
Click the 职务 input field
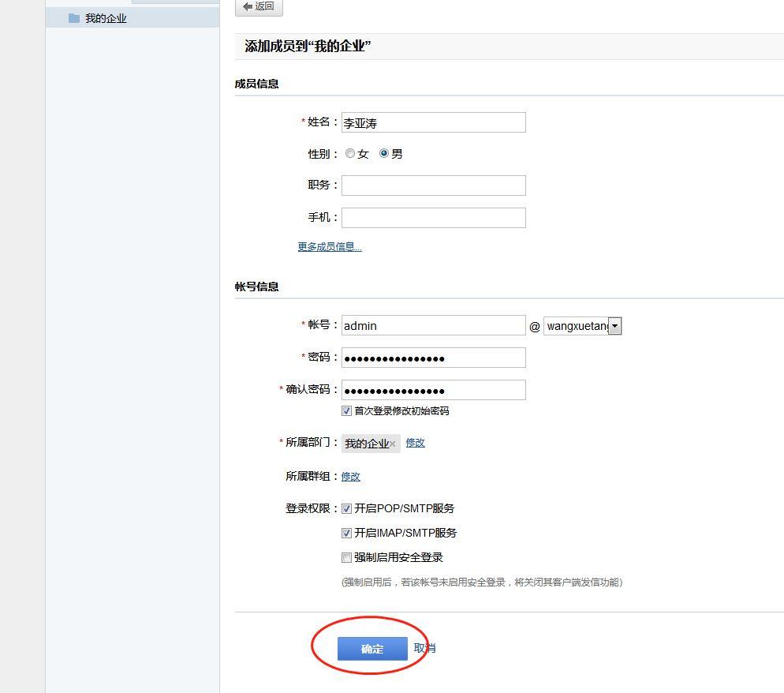(x=433, y=185)
